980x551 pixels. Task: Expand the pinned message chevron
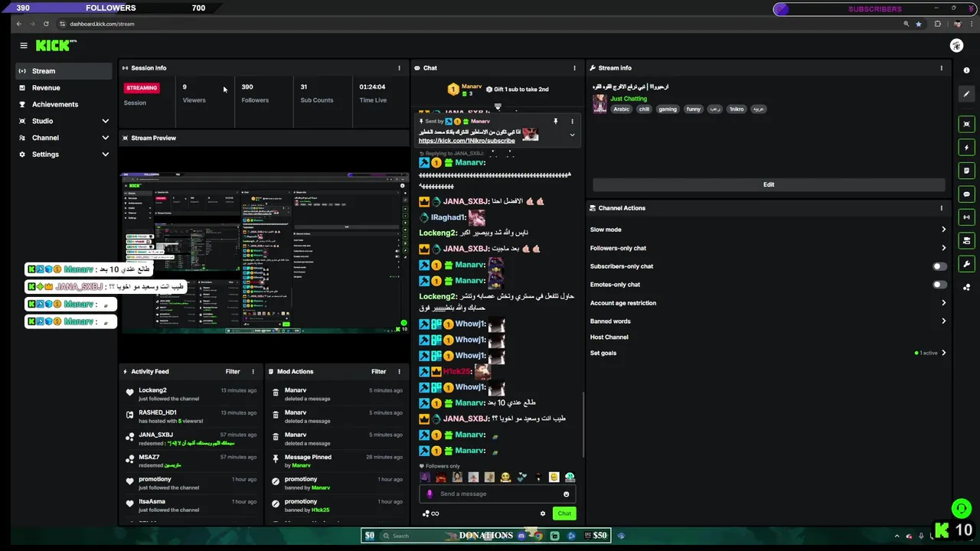pyautogui.click(x=572, y=135)
